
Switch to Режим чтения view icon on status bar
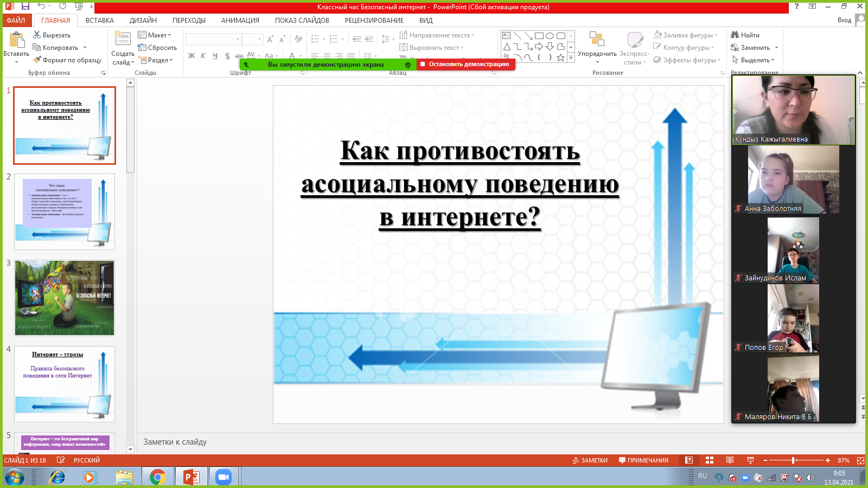coord(730,460)
